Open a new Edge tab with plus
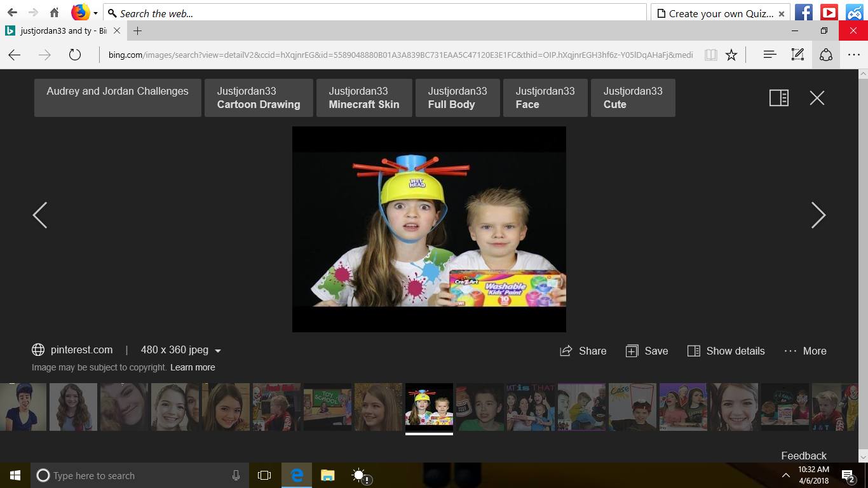Viewport: 868px width, 488px height. click(137, 31)
